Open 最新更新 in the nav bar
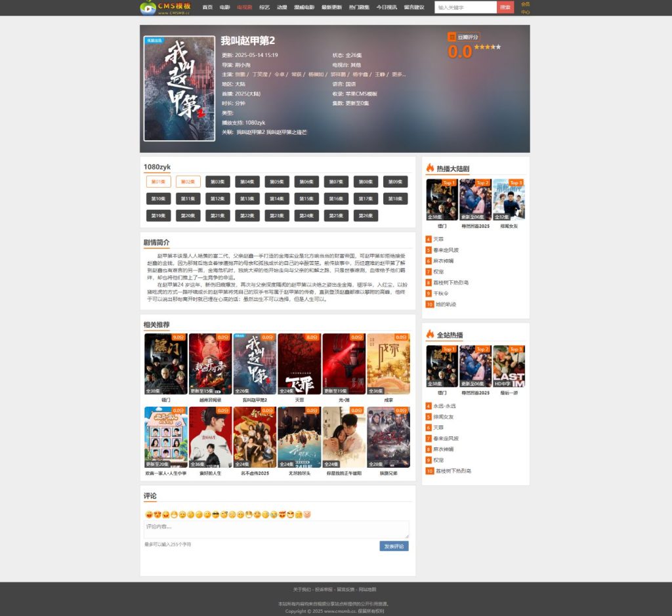Screen dimensions: 672x616 (331, 7)
